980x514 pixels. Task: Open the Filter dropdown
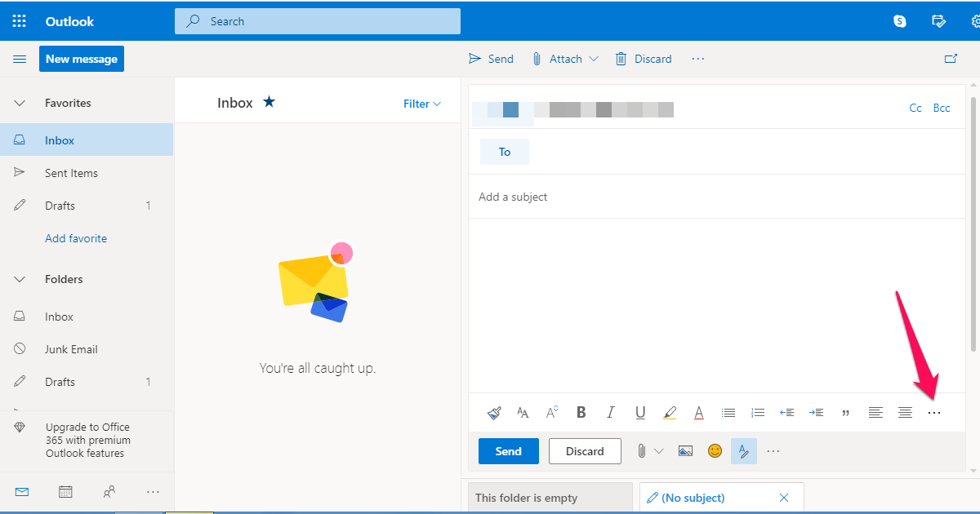tap(422, 104)
